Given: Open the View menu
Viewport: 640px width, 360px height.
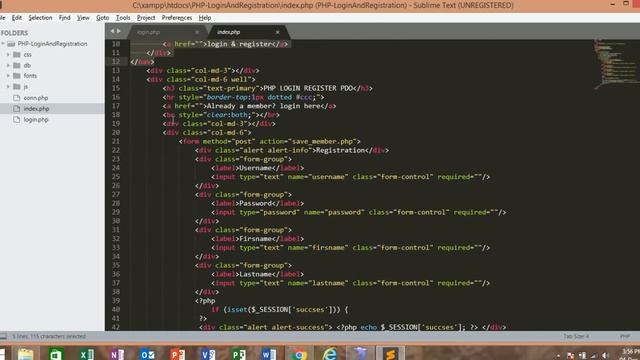Looking at the screenshot, I should point(83,18).
